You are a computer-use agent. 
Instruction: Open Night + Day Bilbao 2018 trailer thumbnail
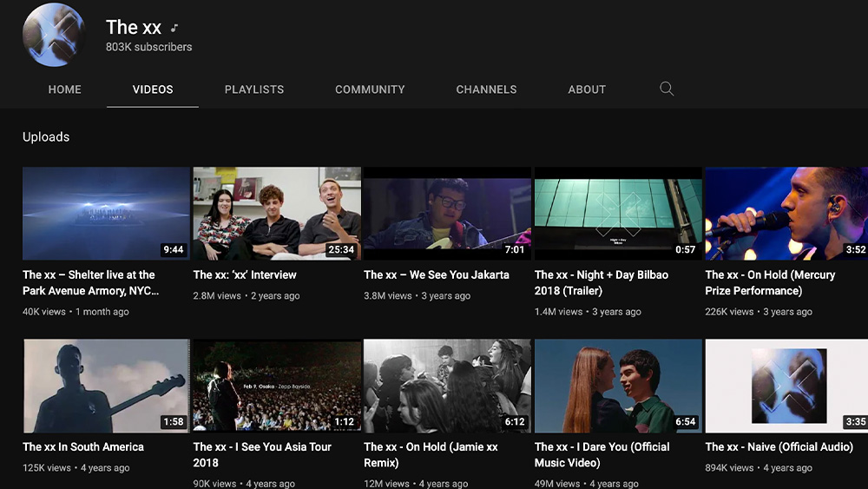tap(618, 214)
